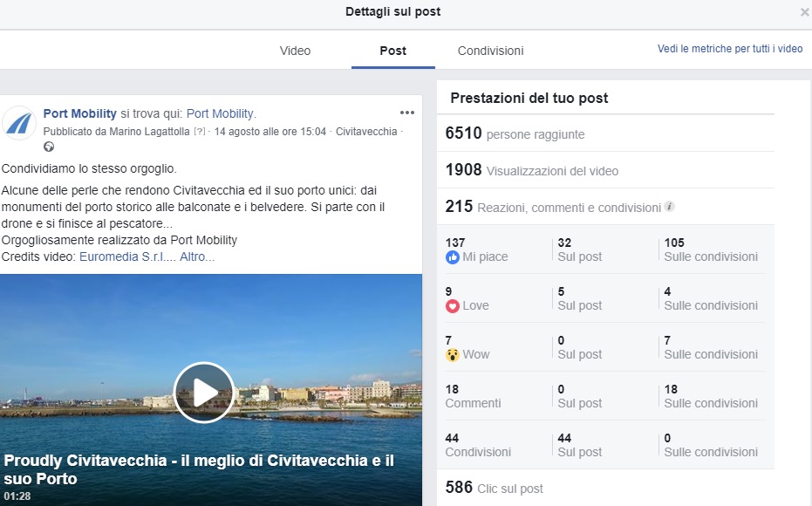This screenshot has width=812, height=506.
Task: Select the Post tab
Action: 393,51
